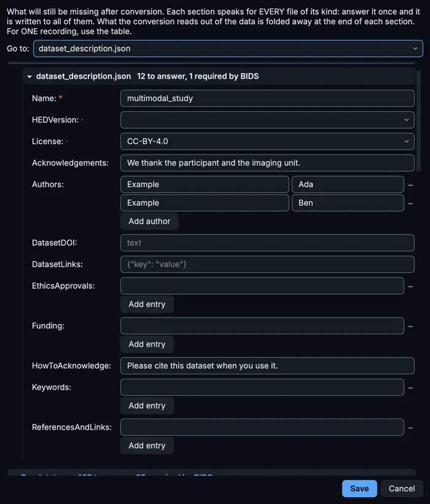Click the Add author button
Screen dimensions: 430x504
[149, 221]
